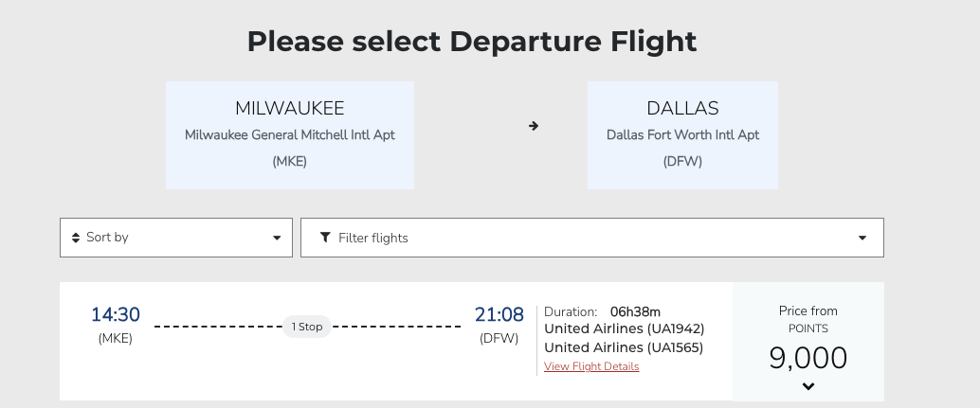The width and height of the screenshot is (980, 408).
Task: Click the 1 Stop badge
Action: (x=307, y=327)
